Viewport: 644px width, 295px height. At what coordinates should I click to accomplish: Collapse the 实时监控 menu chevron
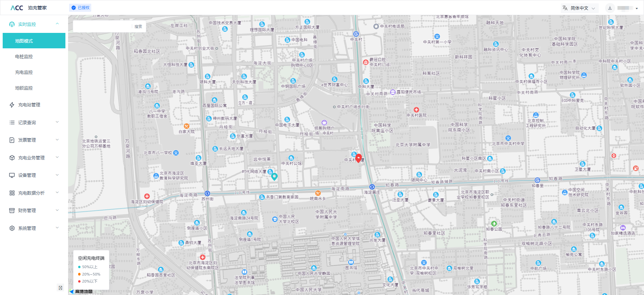click(57, 24)
